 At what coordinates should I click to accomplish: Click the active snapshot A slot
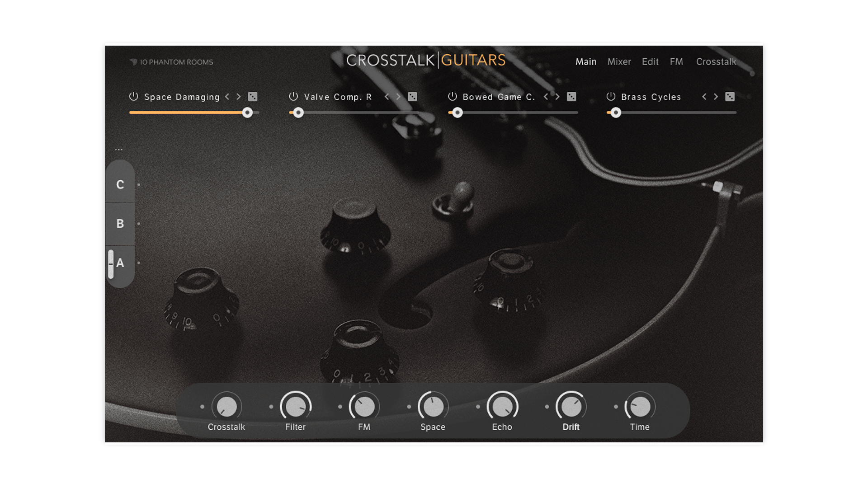tap(120, 263)
